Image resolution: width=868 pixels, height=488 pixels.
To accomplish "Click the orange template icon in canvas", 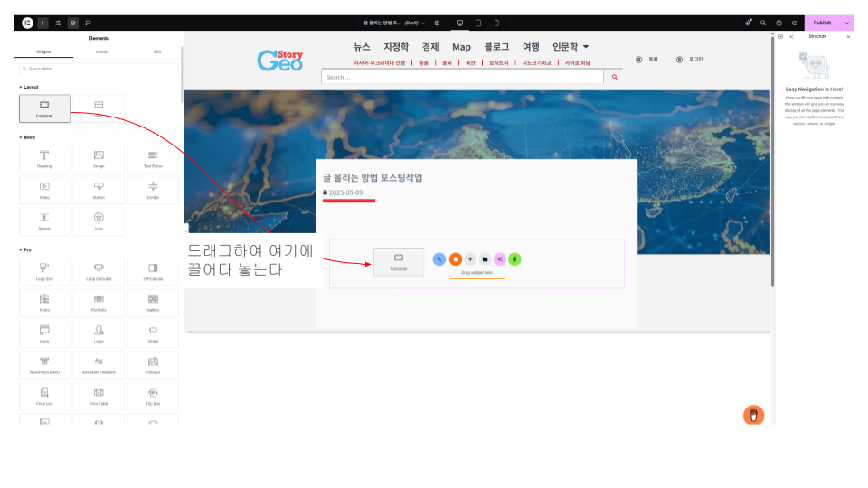I will pos(456,259).
